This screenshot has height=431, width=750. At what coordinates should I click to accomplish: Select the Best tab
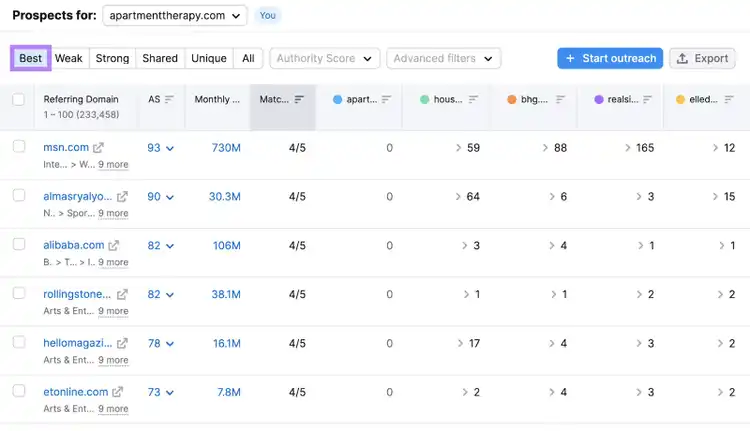(31, 58)
